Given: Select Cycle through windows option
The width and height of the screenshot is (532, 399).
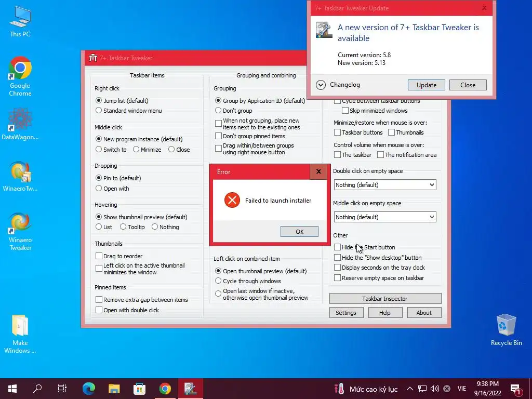Looking at the screenshot, I should coord(248,281).
